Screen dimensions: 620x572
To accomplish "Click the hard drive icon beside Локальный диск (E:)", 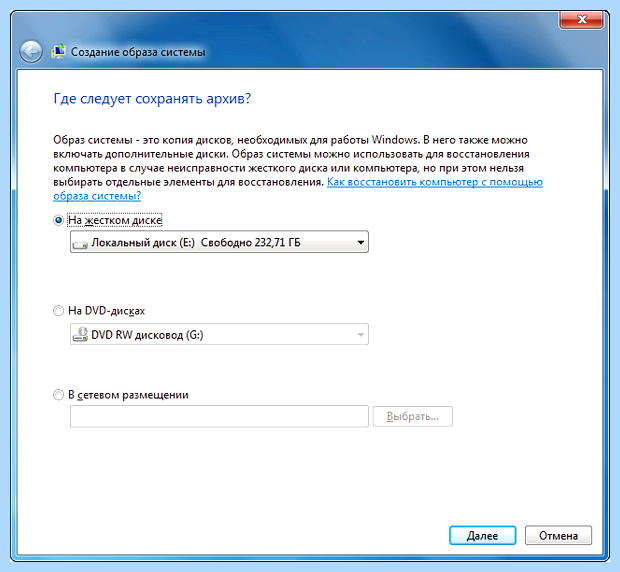I will [x=80, y=244].
